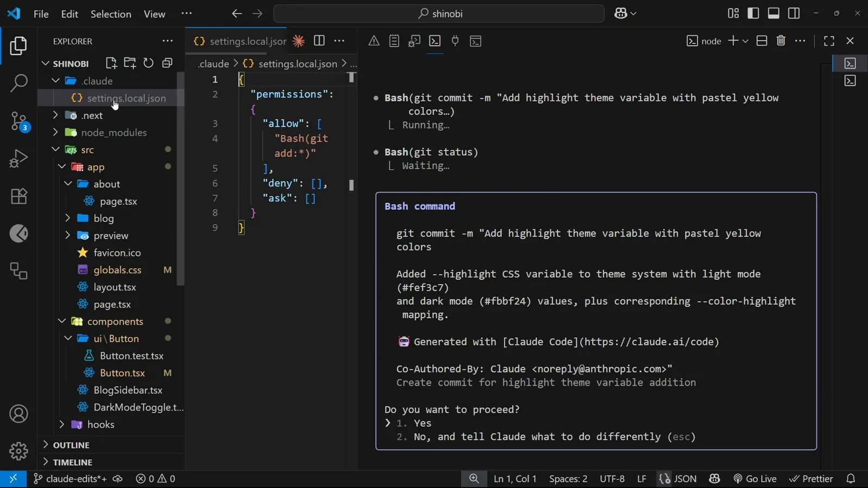Open the Ports panel plug icon
868x488 pixels.
455,41
